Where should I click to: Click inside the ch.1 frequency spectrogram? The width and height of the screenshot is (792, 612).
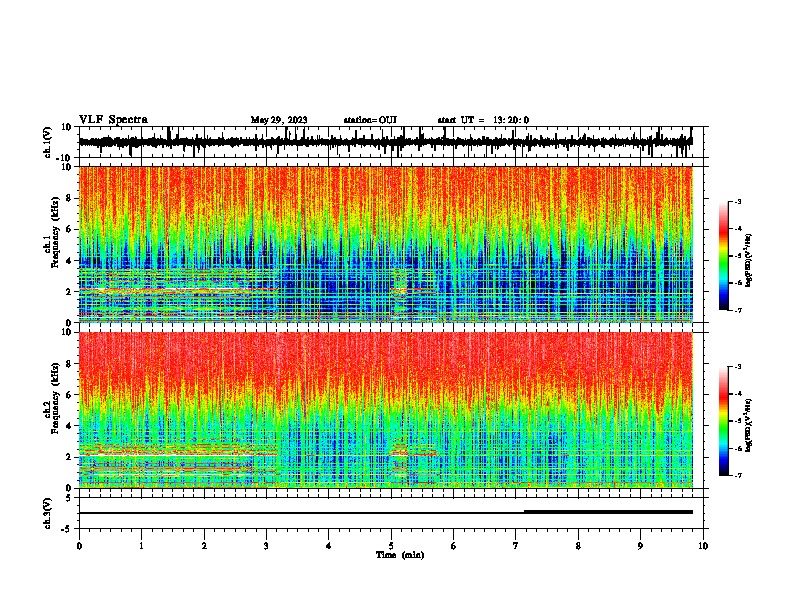[385, 244]
